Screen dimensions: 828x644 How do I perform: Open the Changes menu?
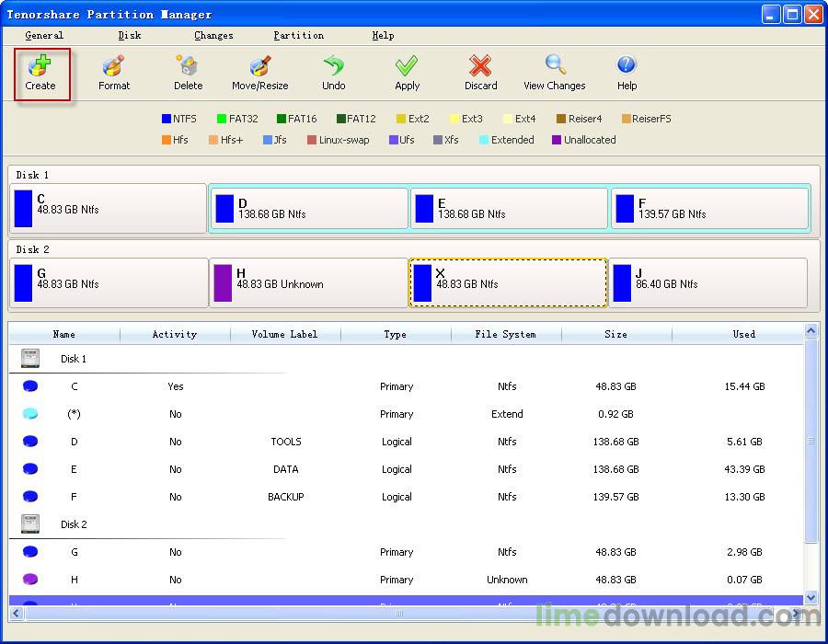coord(213,36)
